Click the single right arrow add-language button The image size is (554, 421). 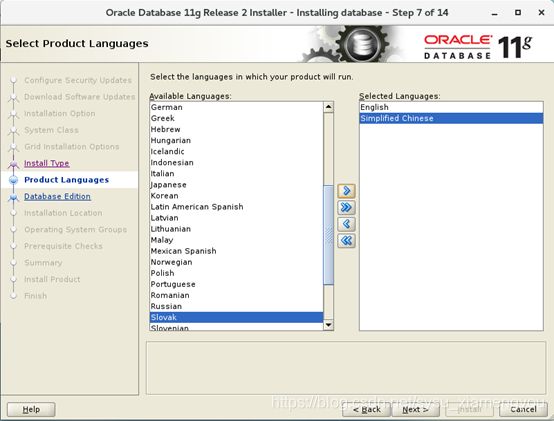(346, 191)
